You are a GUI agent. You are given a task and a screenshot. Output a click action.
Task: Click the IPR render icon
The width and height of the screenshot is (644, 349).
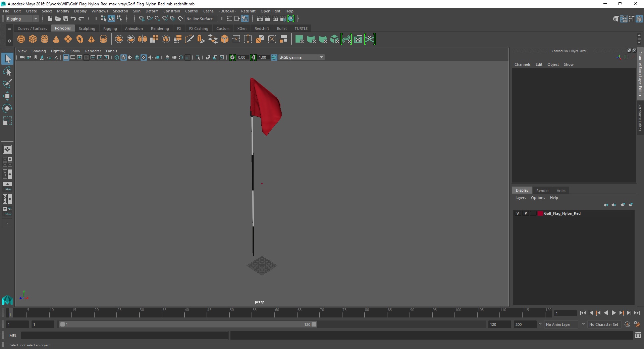pos(275,19)
